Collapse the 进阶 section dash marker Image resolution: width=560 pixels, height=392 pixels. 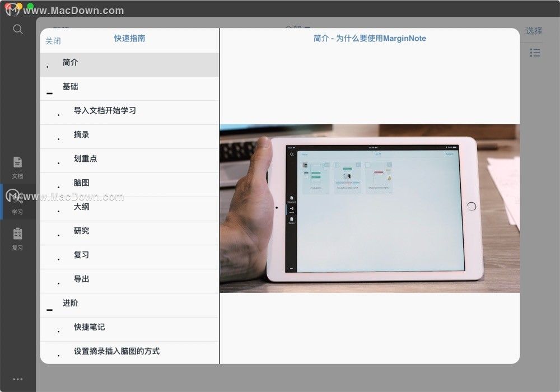click(50, 310)
